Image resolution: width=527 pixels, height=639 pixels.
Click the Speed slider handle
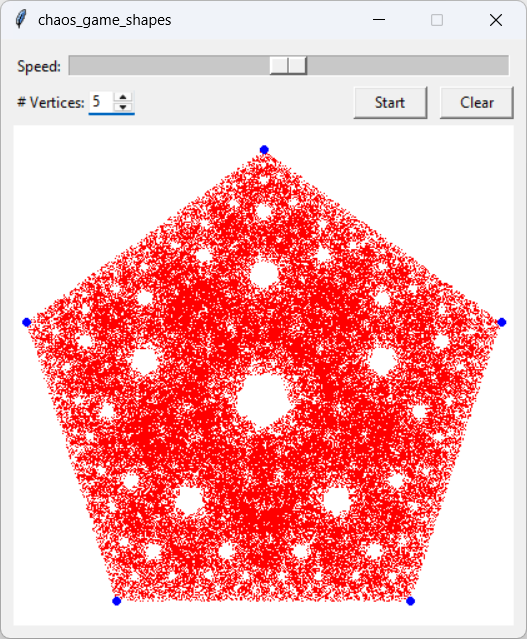tap(288, 66)
